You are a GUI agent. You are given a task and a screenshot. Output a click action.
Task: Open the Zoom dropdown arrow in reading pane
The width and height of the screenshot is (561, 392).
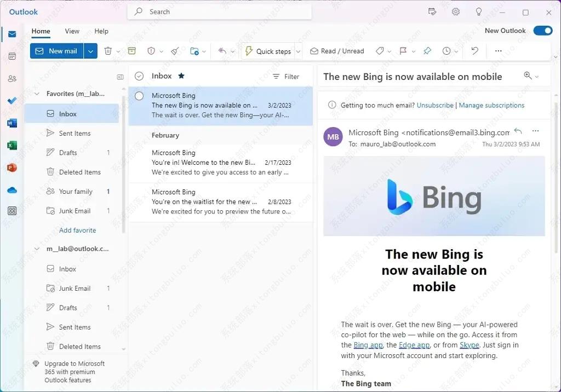(x=537, y=77)
